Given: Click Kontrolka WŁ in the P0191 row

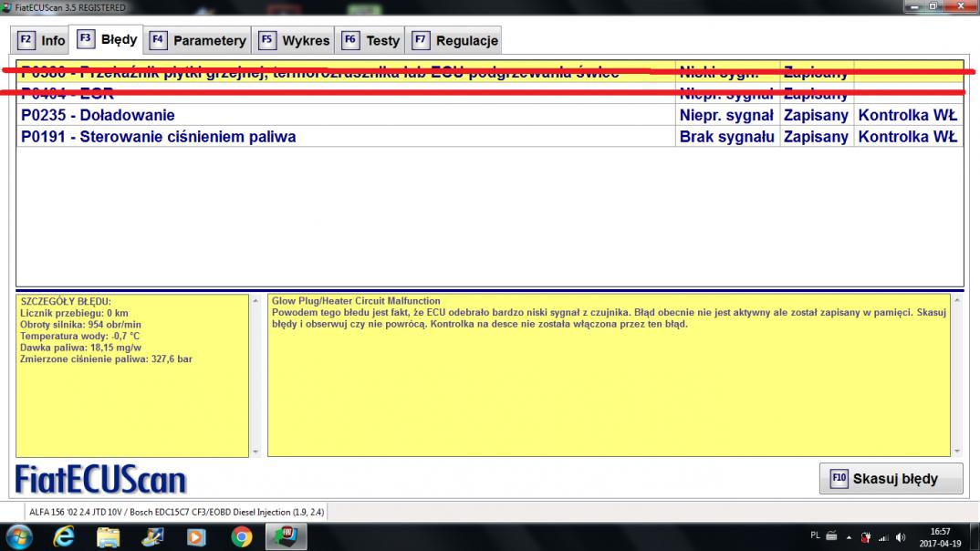Looking at the screenshot, I should point(908,137).
